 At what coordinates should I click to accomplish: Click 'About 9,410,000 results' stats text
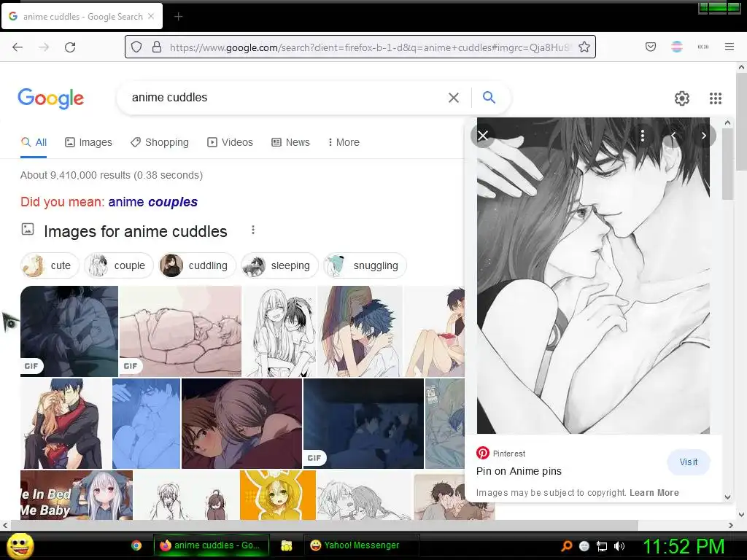[112, 175]
